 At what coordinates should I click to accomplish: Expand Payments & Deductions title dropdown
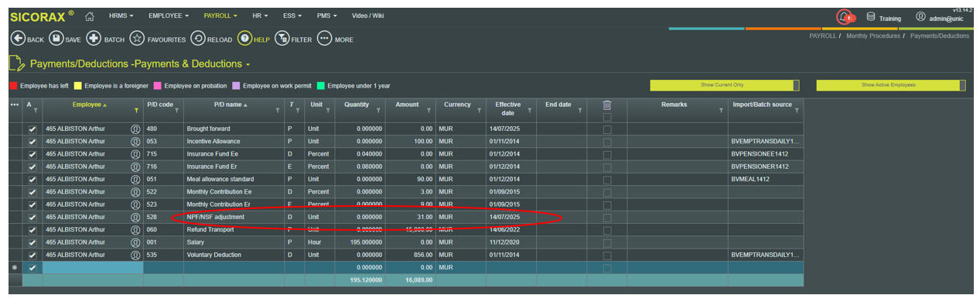click(x=248, y=64)
